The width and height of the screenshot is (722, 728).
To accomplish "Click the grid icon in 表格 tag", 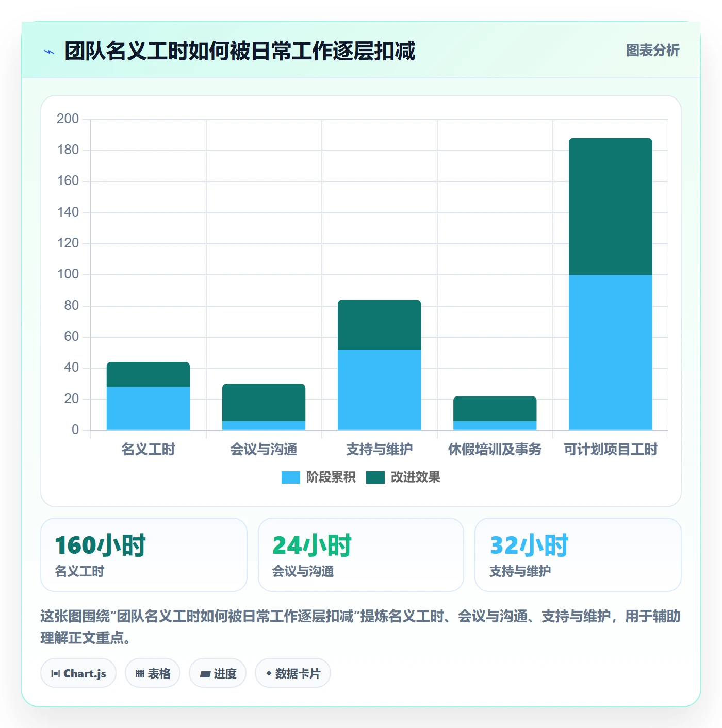I will (140, 674).
